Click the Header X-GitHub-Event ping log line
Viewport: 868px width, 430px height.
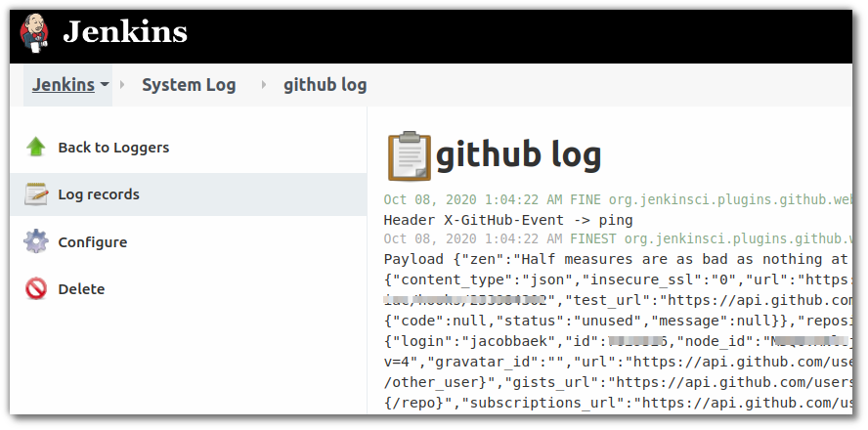[508, 220]
